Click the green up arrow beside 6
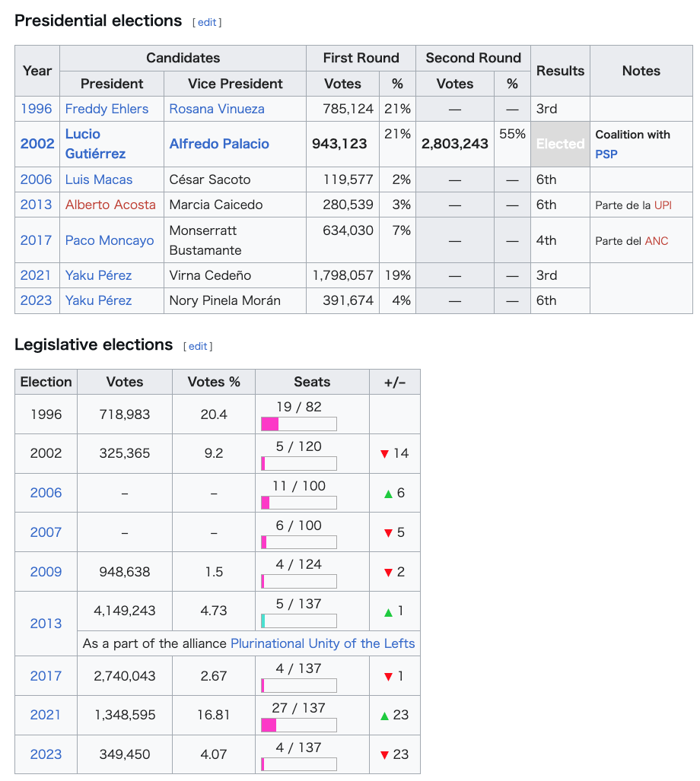This screenshot has width=700, height=781. point(388,494)
